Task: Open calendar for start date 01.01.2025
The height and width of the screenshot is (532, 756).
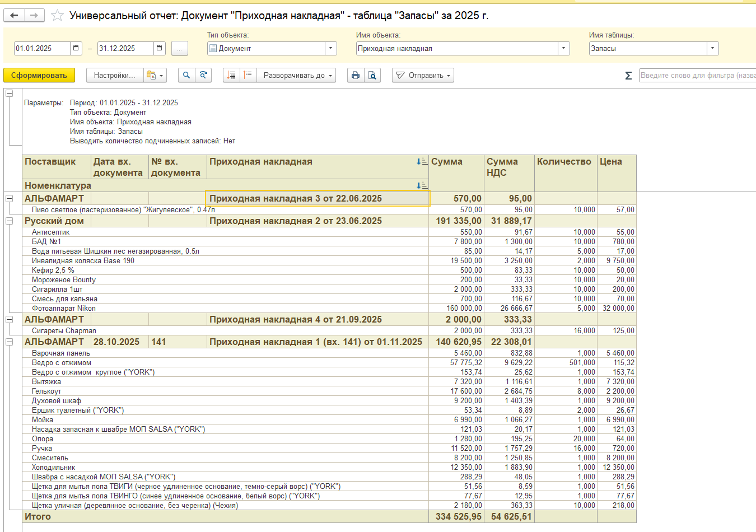Action: click(x=76, y=48)
